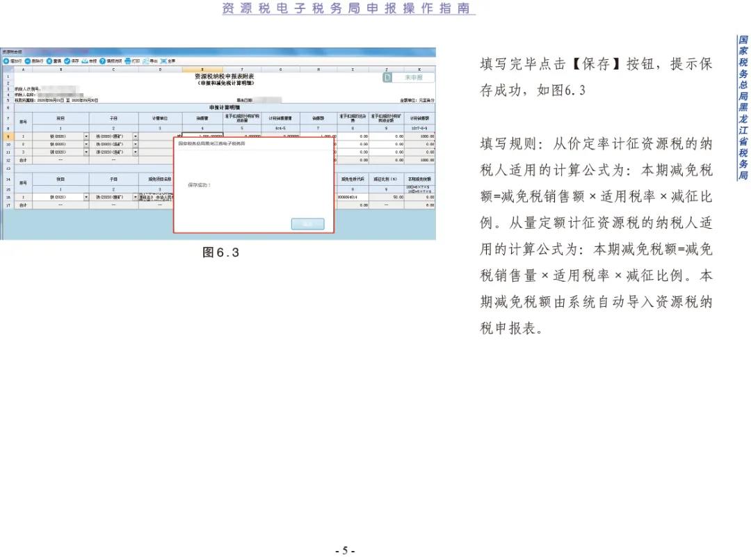Click the 销售量 input cell in row 9

tap(202, 136)
